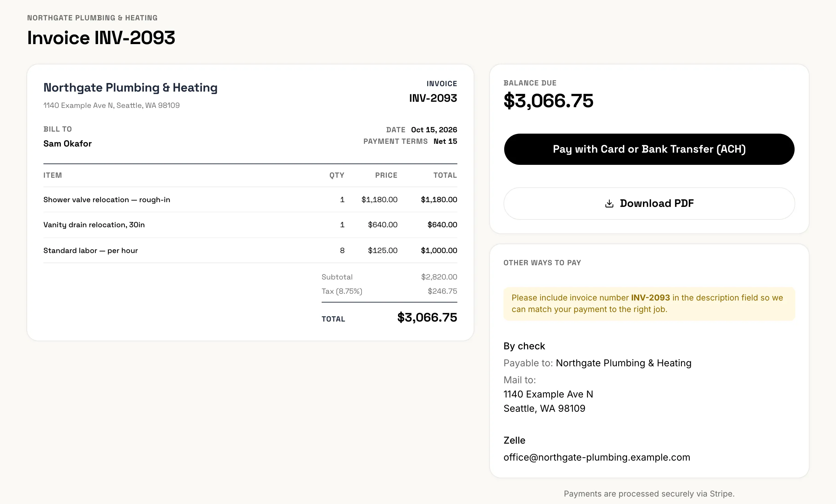836x504 pixels.
Task: Click the balance due amount $3,066.75
Action: (548, 101)
